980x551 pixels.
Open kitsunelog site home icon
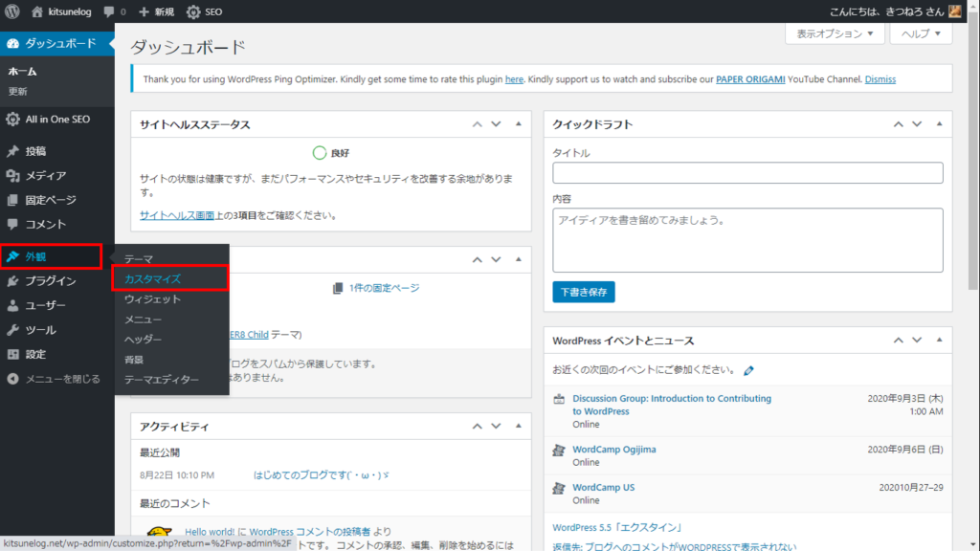click(37, 11)
